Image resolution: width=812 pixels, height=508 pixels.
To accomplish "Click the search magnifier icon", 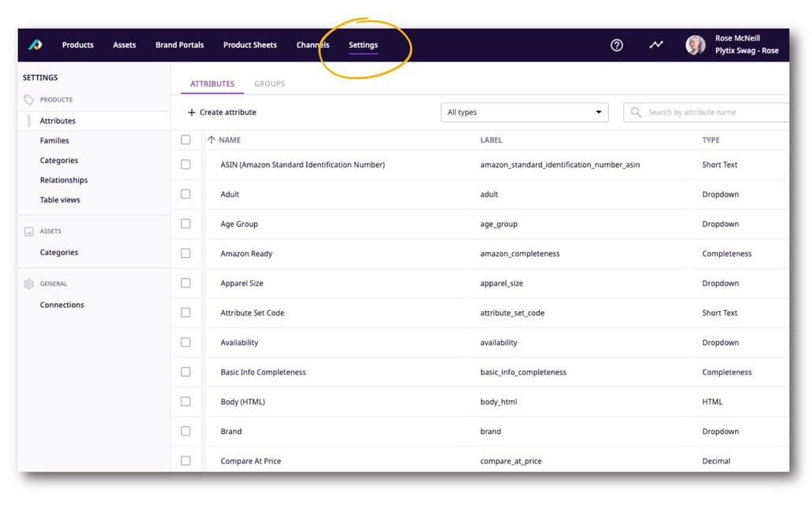I will pyautogui.click(x=635, y=112).
